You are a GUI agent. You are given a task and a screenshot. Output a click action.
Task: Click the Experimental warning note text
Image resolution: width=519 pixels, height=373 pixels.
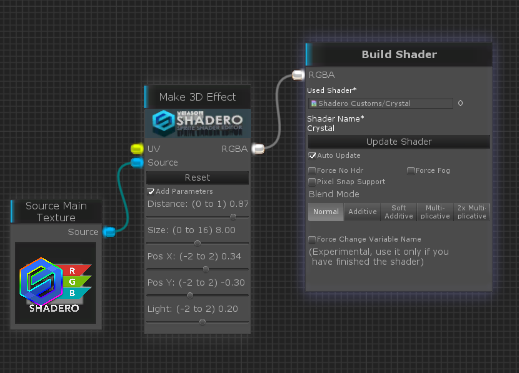pyautogui.click(x=379, y=257)
